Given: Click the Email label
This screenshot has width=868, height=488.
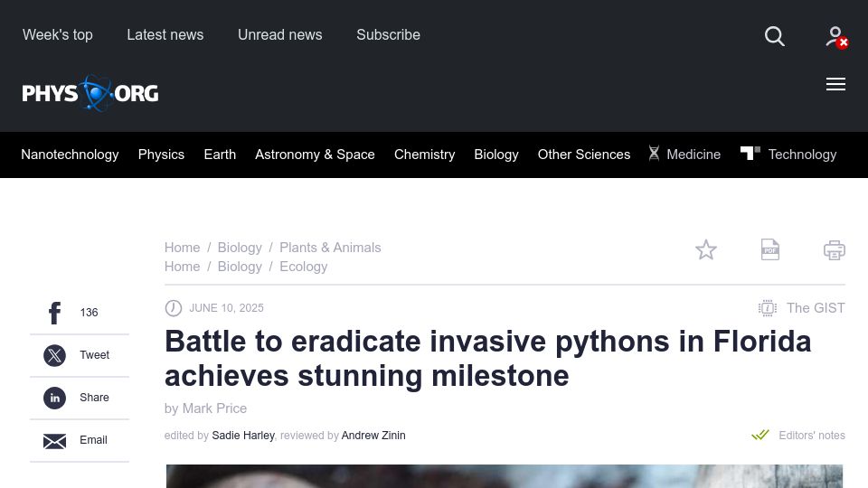Looking at the screenshot, I should point(93,440).
